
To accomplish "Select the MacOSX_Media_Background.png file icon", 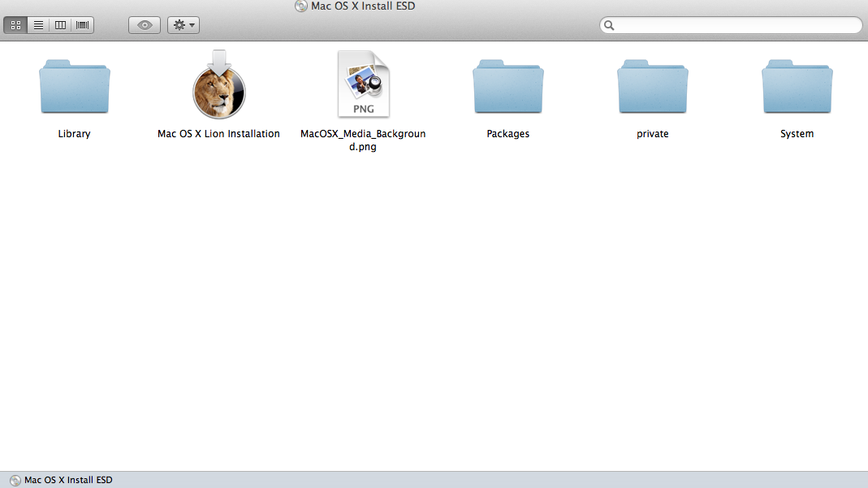I will click(364, 84).
